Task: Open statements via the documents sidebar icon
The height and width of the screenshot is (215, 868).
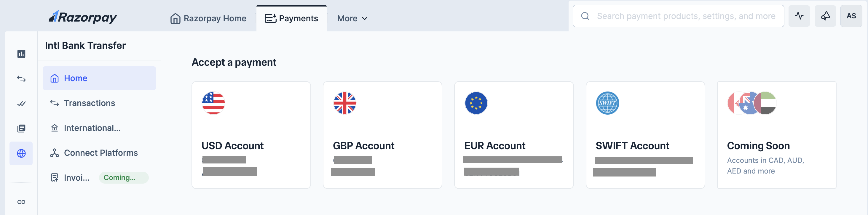Action: point(21,128)
